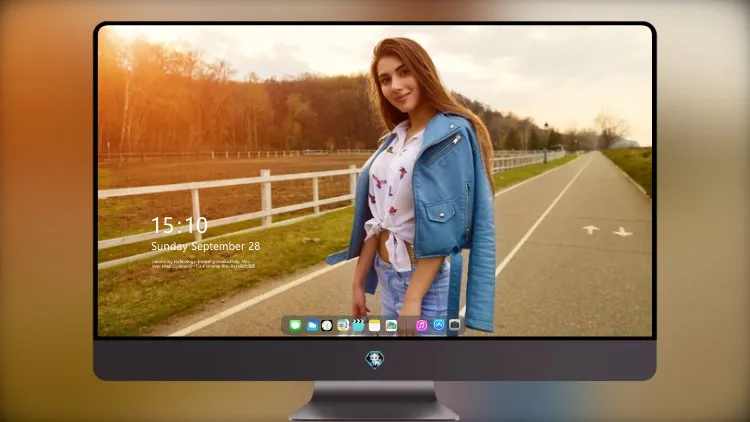Click the logo badge on monitor chin
This screenshot has height=422, width=750.
[375, 360]
